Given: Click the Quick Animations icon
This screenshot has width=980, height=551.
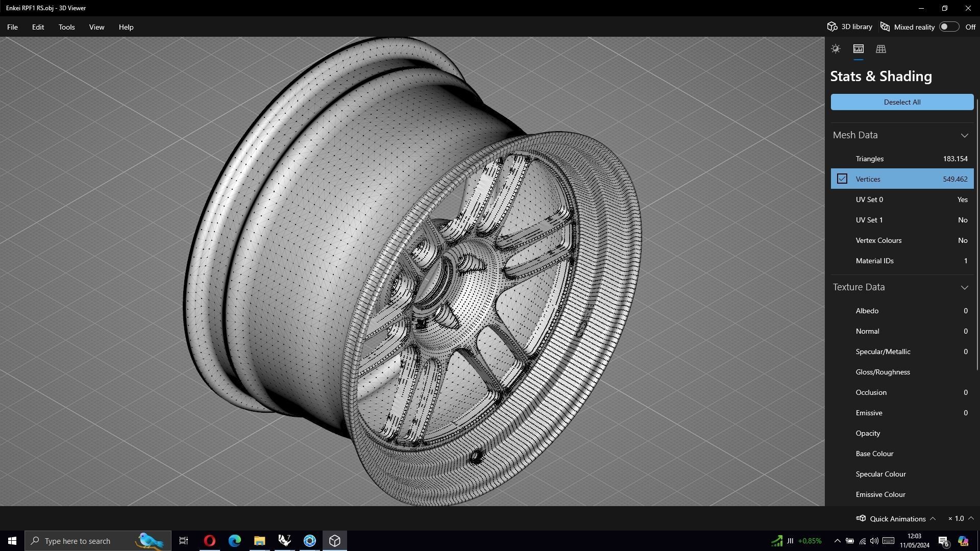Looking at the screenshot, I should [x=861, y=518].
